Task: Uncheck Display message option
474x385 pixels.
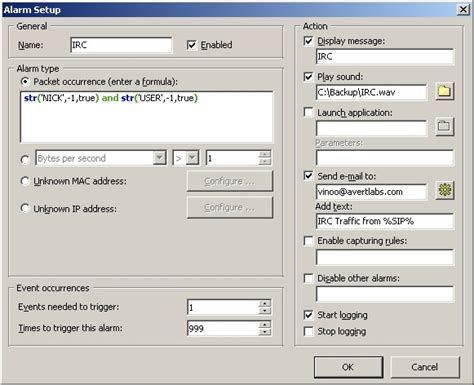Action: coord(309,41)
